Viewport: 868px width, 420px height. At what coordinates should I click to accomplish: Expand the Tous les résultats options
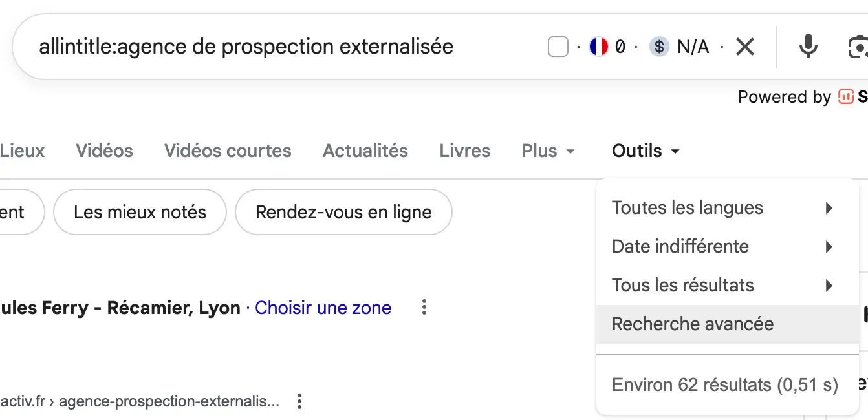[682, 285]
